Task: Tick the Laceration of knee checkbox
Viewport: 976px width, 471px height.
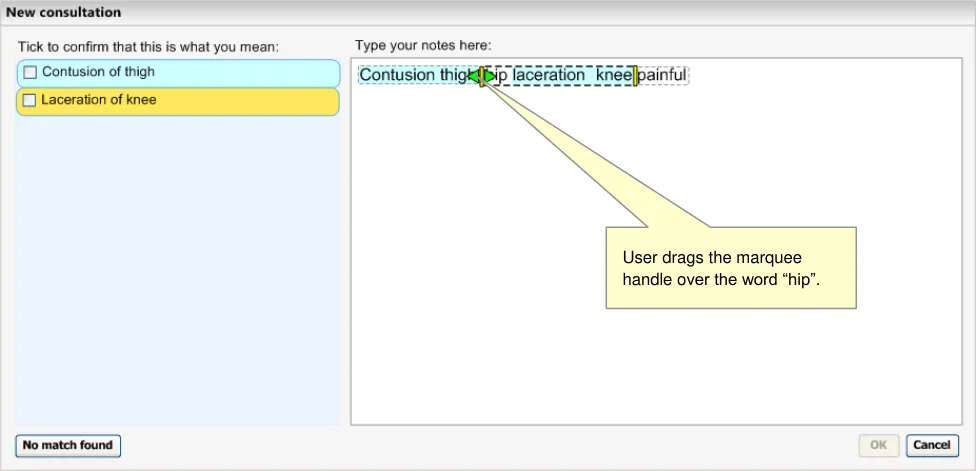Action: pos(30,100)
